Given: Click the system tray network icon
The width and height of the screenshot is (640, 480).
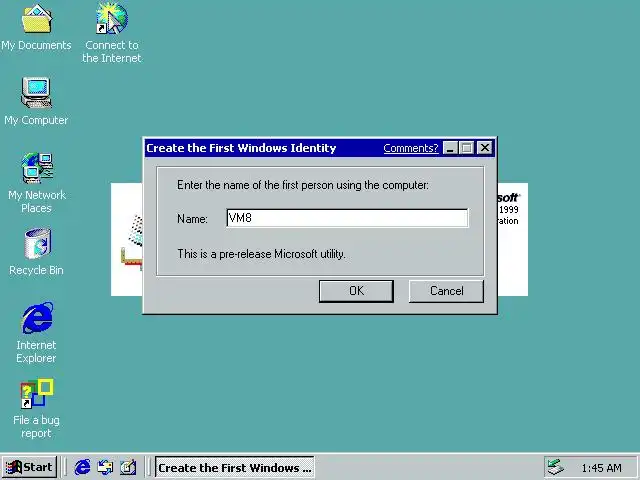Looking at the screenshot, I should click(555, 467).
